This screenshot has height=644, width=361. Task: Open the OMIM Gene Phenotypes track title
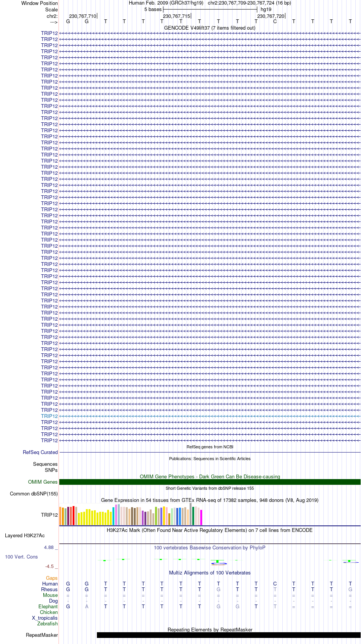pyautogui.click(x=210, y=476)
